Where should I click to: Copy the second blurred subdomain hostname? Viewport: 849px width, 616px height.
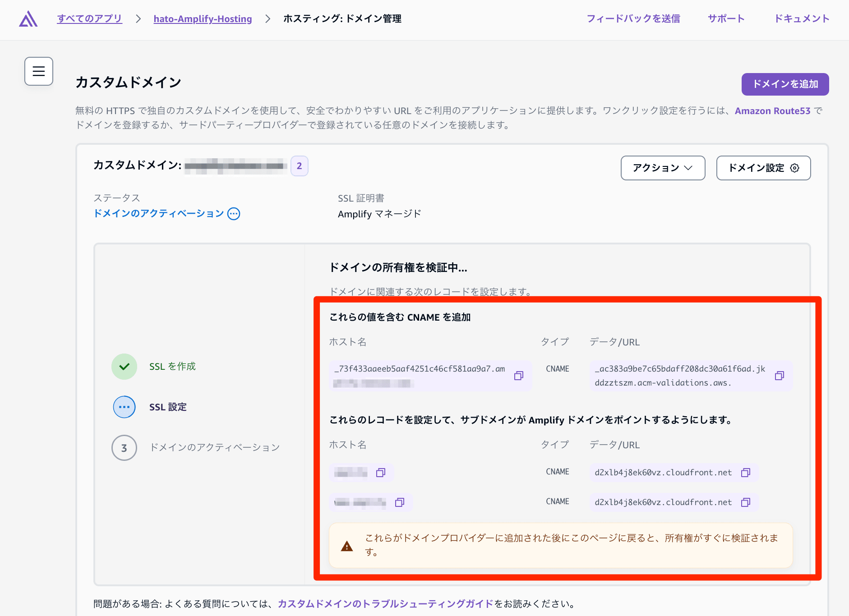[400, 502]
